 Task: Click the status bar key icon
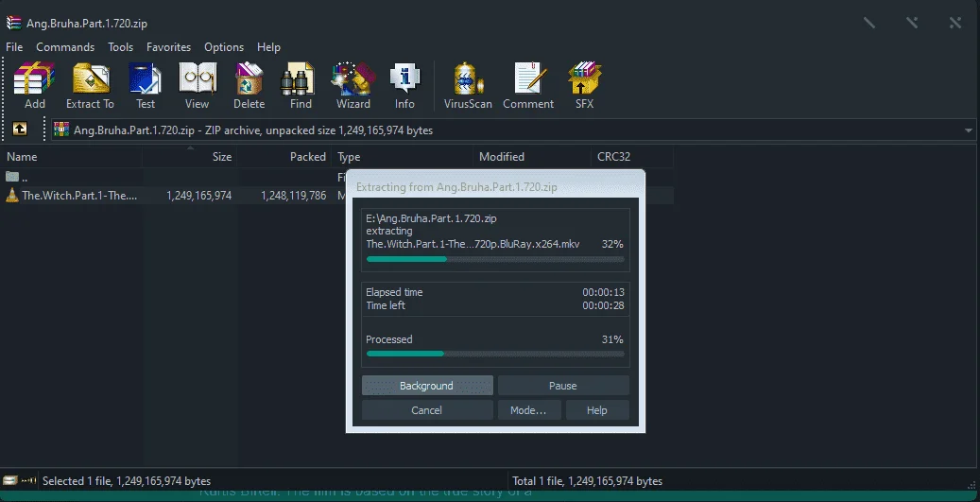coord(28,481)
